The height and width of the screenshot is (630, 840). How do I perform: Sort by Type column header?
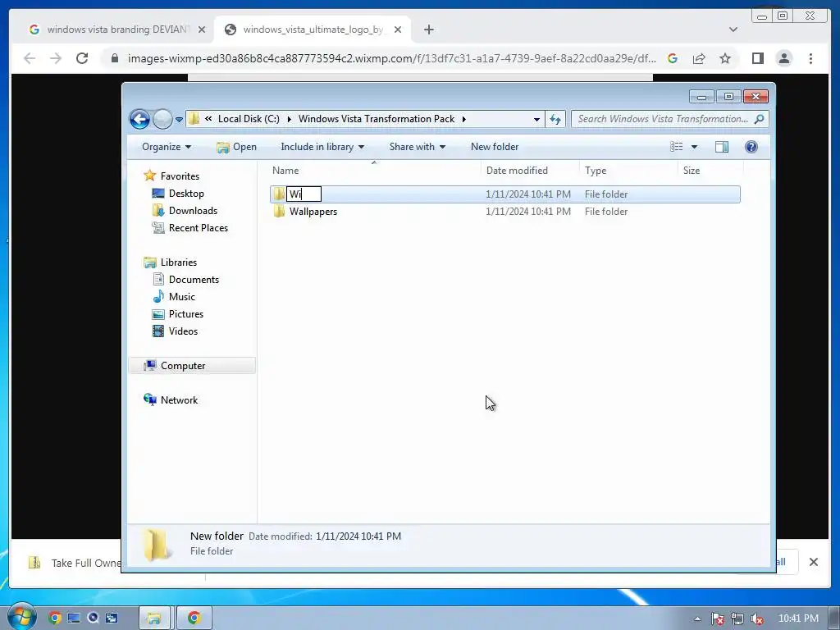pyautogui.click(x=628, y=171)
